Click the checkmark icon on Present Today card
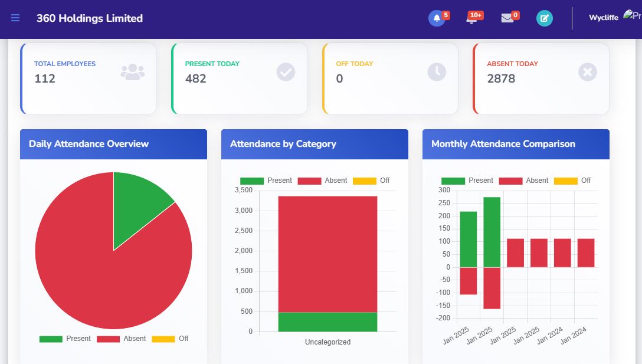This screenshot has height=364, width=642. click(x=286, y=71)
